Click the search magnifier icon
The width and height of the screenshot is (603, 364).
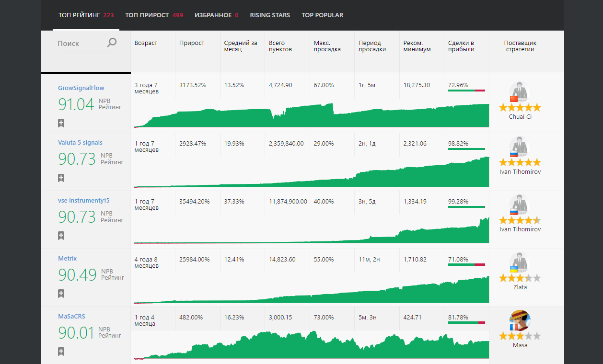(x=112, y=43)
